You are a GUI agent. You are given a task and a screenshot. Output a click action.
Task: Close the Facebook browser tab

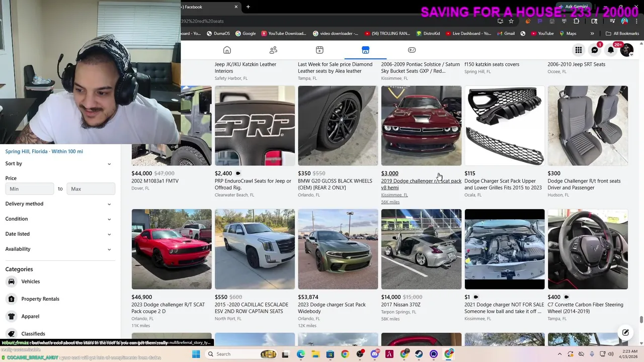pos(236,7)
